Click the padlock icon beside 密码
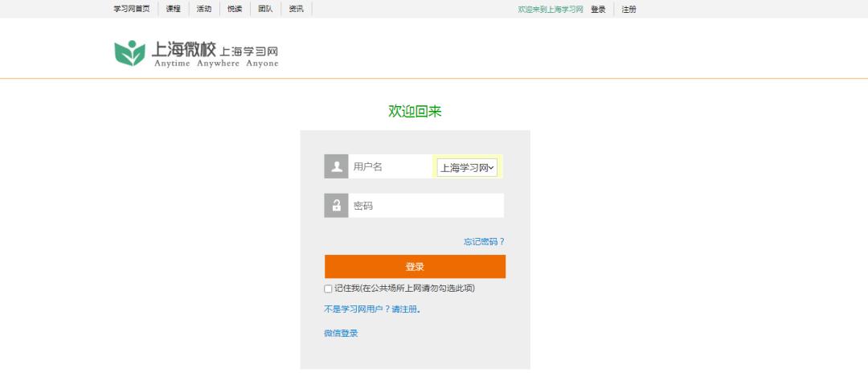This screenshot has width=868, height=385. point(336,206)
